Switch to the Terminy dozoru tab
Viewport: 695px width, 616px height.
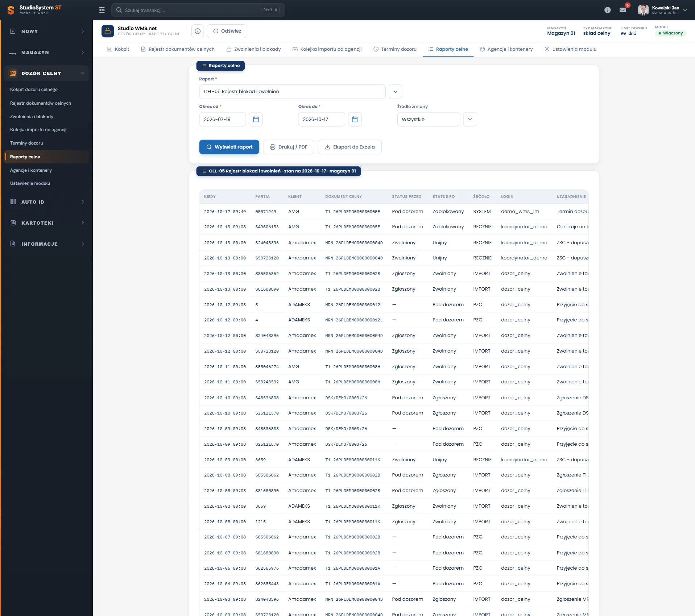coord(395,49)
